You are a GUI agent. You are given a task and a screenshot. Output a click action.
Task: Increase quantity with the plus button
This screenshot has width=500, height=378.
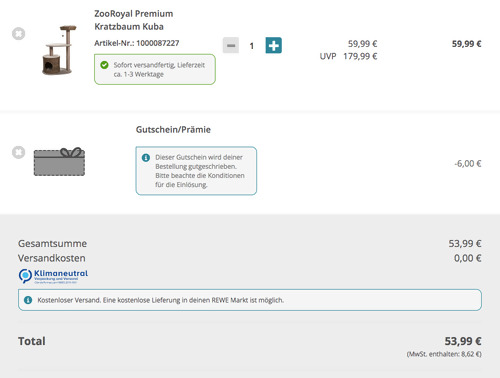coord(274,45)
